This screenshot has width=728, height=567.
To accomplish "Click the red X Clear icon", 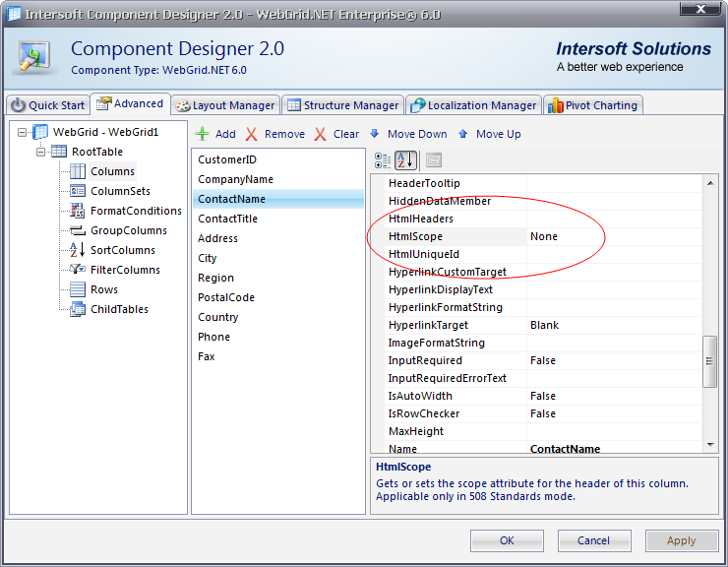I will (320, 134).
